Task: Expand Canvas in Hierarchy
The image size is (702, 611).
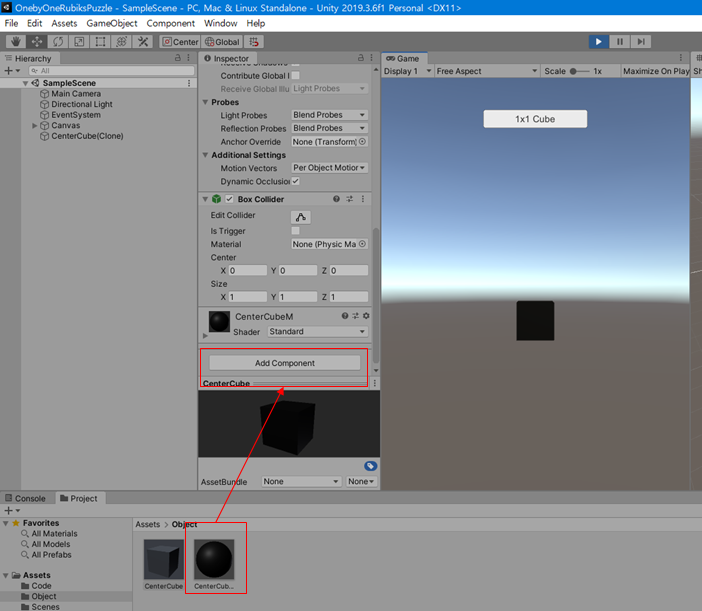Action: click(34, 125)
